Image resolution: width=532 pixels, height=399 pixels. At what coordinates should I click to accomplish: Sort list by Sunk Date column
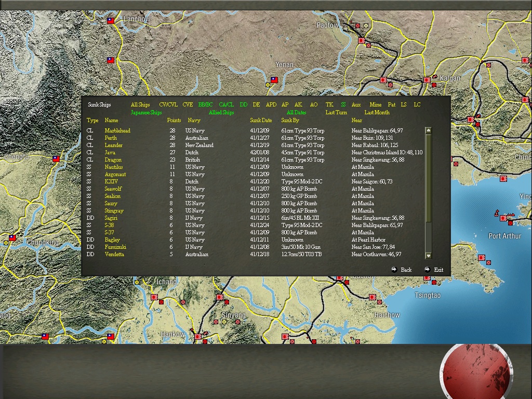261,120
